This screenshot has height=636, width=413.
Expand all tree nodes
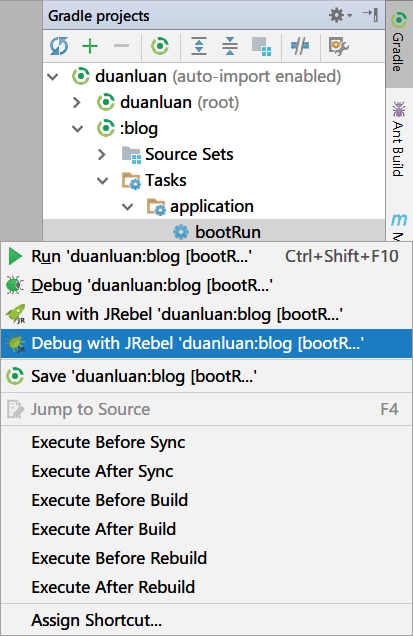coord(199,46)
